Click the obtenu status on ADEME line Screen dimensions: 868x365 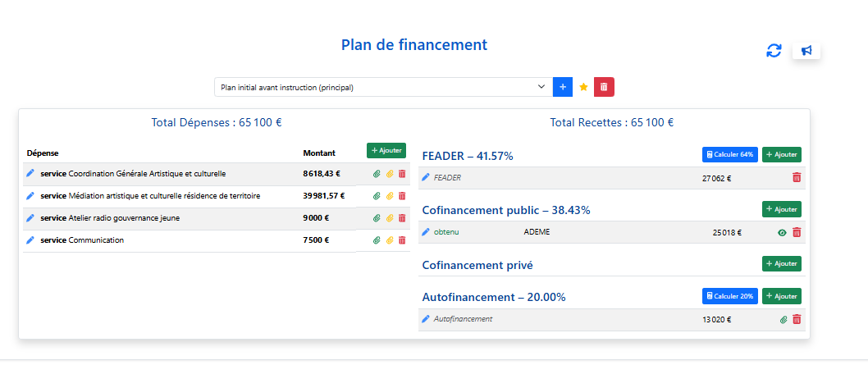[x=446, y=232]
